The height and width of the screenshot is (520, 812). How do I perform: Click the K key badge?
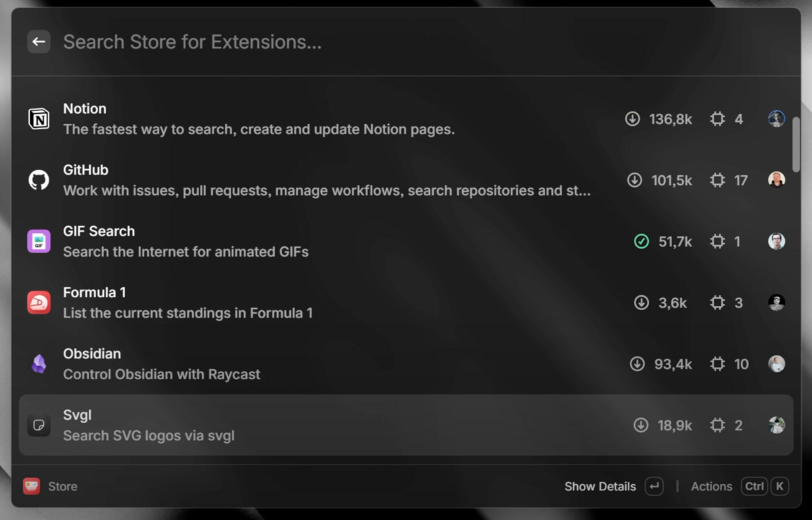click(780, 486)
